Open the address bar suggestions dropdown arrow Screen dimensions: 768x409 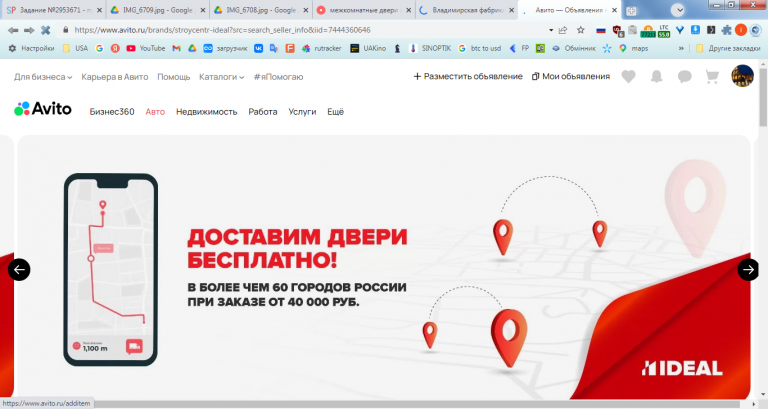click(551, 30)
